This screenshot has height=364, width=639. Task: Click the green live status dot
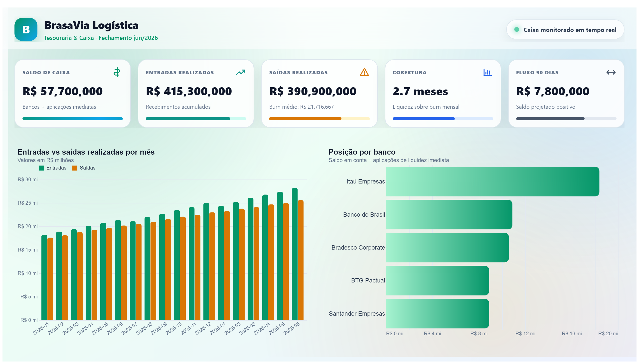click(x=516, y=29)
